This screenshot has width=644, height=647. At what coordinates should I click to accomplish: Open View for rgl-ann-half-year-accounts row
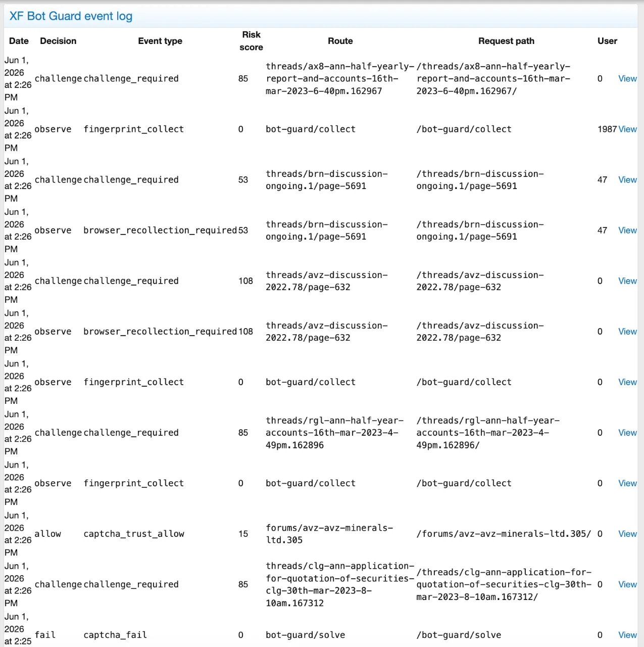point(627,432)
